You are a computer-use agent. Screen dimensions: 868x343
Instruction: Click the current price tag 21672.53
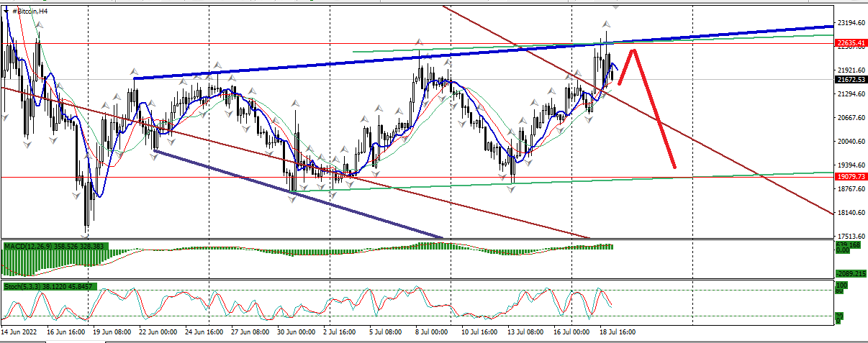point(850,79)
